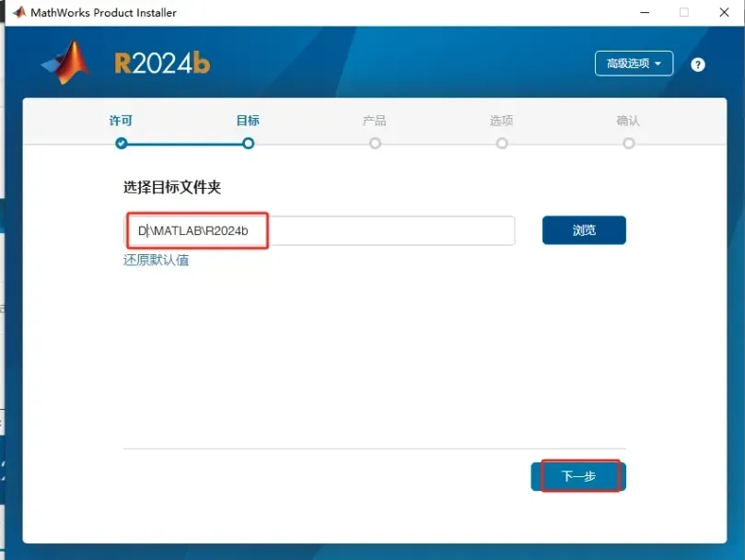Viewport: 745px width, 560px height.
Task: Click the completed 许可 step checkmark circle
Action: (x=122, y=143)
